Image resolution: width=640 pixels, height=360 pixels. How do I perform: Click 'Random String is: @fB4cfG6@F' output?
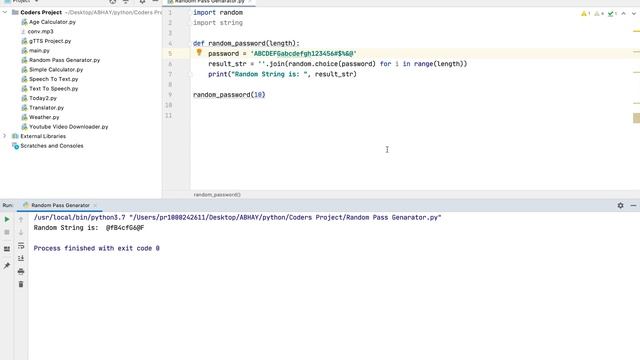[x=89, y=228]
